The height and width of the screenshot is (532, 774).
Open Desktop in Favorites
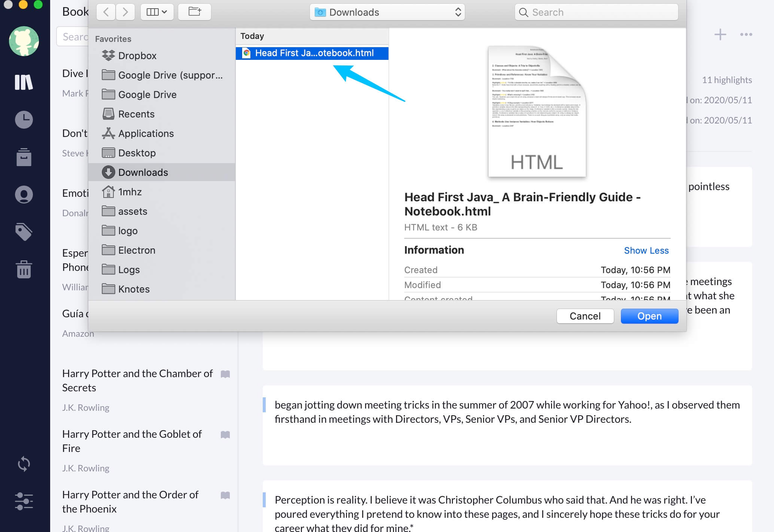pos(162,153)
